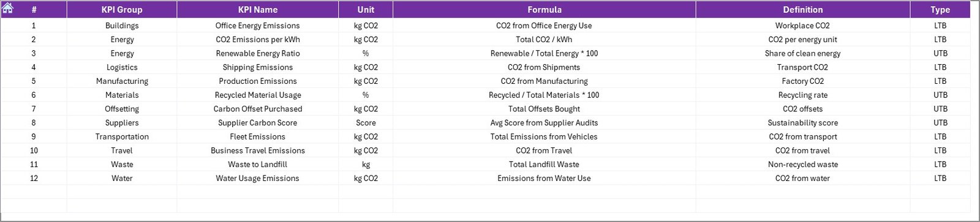The width and height of the screenshot is (980, 222).
Task: Select the KPI Name column header
Action: [x=258, y=10]
